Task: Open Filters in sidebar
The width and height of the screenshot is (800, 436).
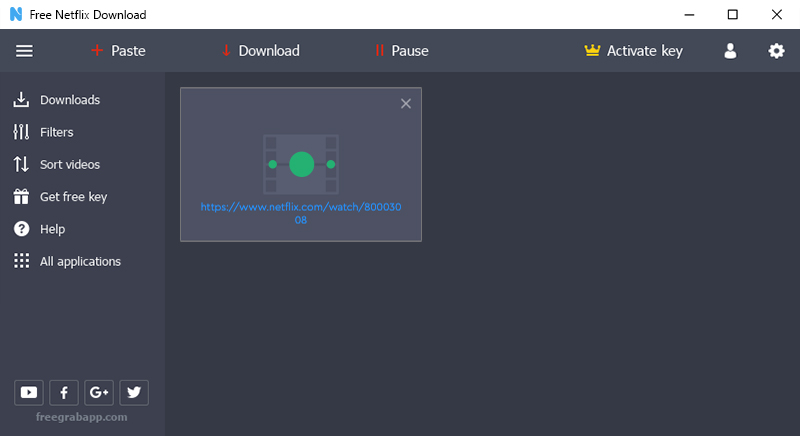Action: point(43,132)
